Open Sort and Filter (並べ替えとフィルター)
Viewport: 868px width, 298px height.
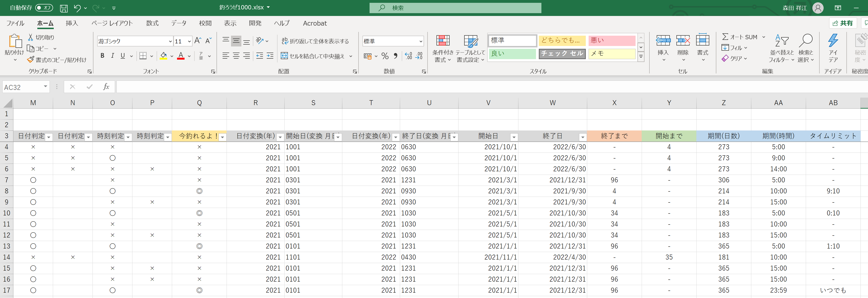tap(781, 49)
